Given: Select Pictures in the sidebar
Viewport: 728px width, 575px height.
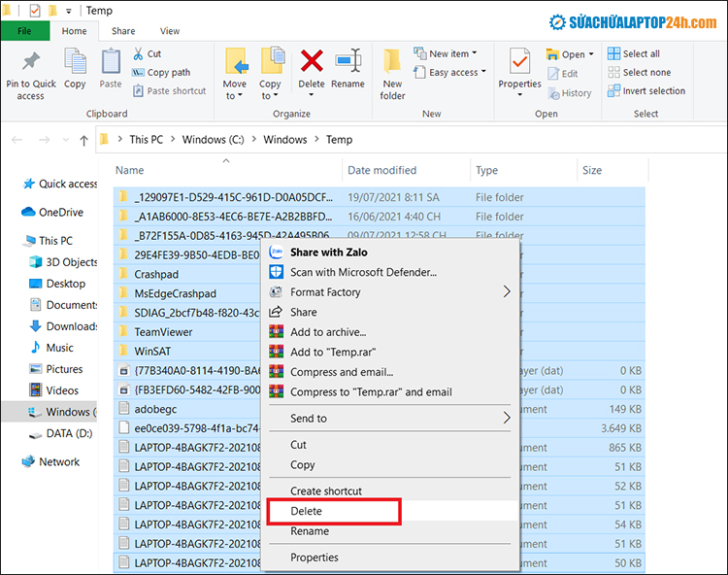Looking at the screenshot, I should [56, 369].
